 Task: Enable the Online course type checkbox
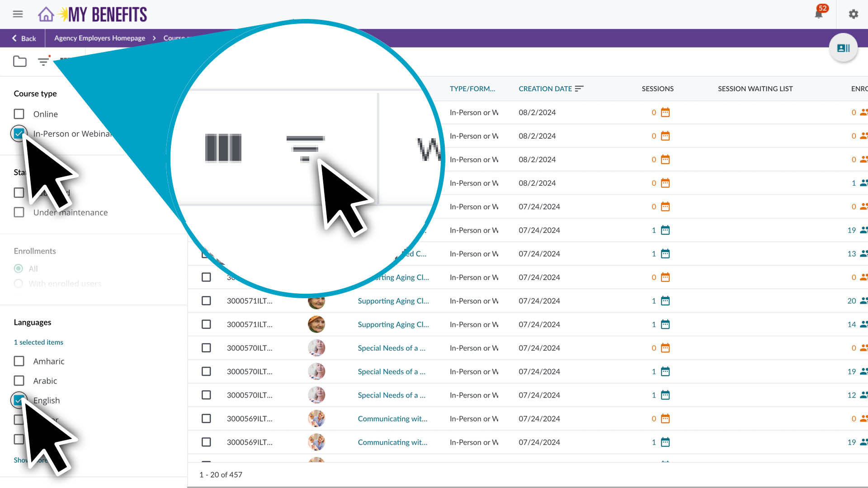coord(19,114)
